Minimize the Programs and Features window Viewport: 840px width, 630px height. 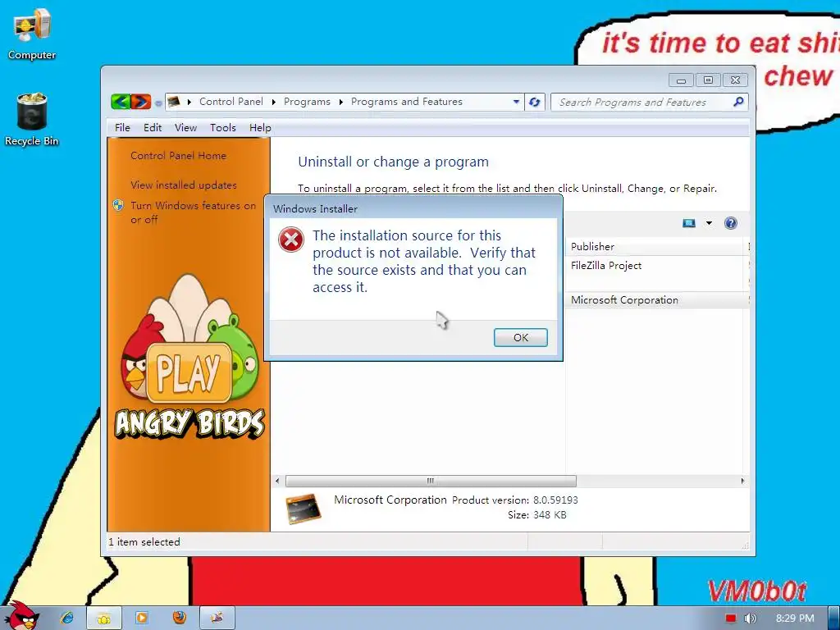tap(681, 80)
